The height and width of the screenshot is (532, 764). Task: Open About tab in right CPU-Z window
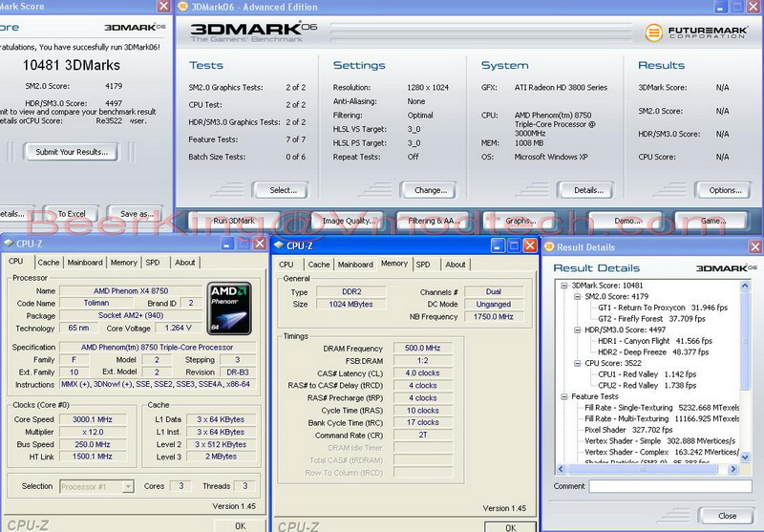tap(456, 265)
